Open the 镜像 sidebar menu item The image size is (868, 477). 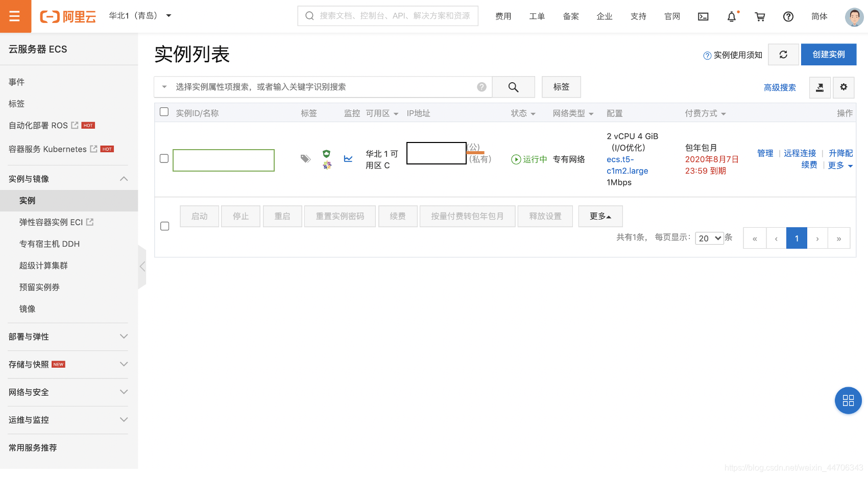(x=27, y=308)
